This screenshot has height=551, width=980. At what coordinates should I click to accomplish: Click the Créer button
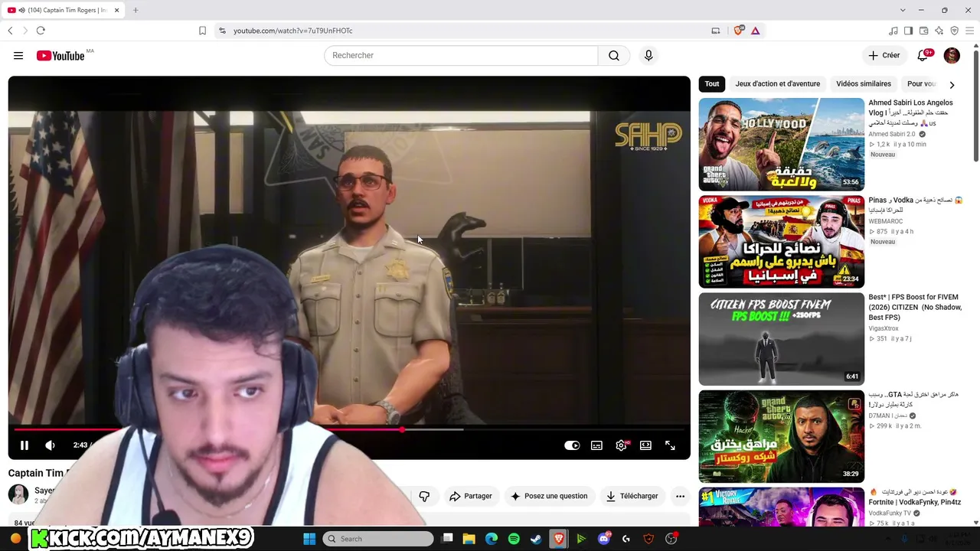(x=883, y=55)
